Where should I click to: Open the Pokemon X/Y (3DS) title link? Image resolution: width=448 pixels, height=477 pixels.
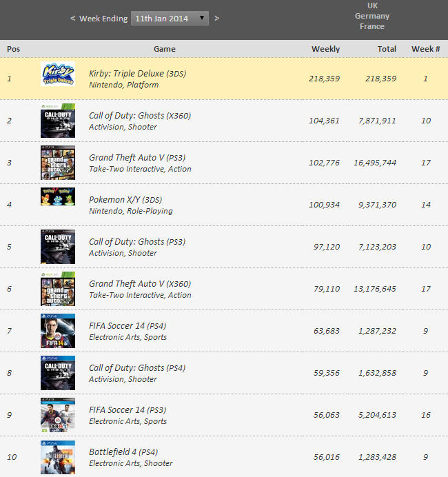(x=125, y=200)
